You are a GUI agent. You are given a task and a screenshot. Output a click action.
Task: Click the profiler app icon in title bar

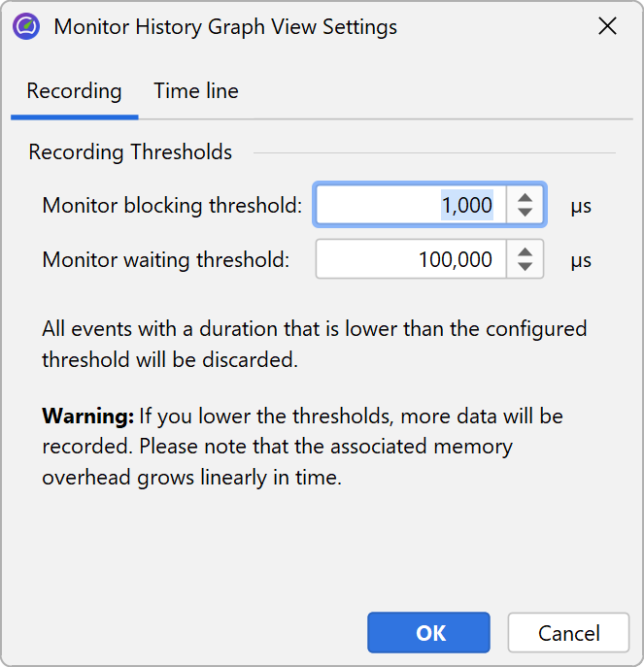pos(26,26)
